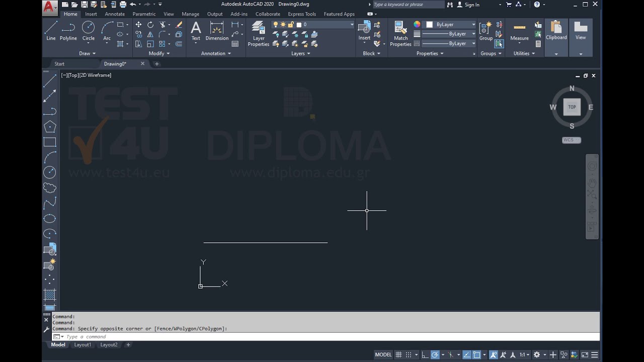Select the Hatch tool in left toolbar
The width and height of the screenshot is (644, 362).
click(50, 295)
